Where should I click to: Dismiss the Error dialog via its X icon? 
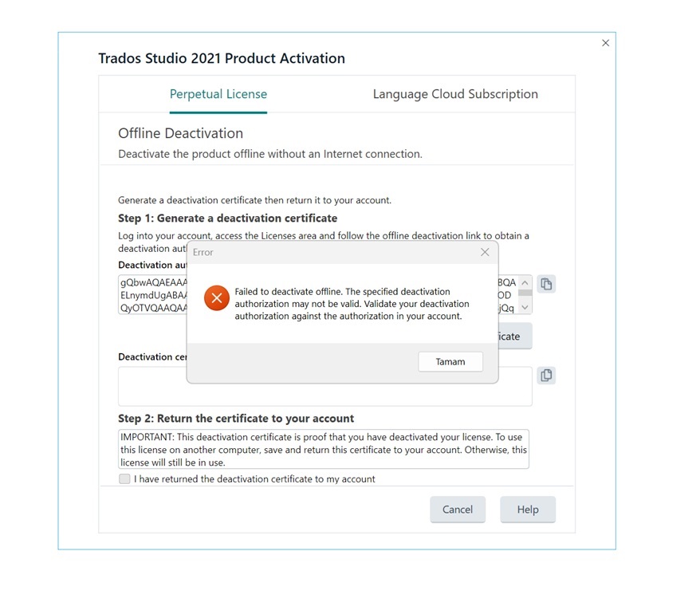coord(485,252)
